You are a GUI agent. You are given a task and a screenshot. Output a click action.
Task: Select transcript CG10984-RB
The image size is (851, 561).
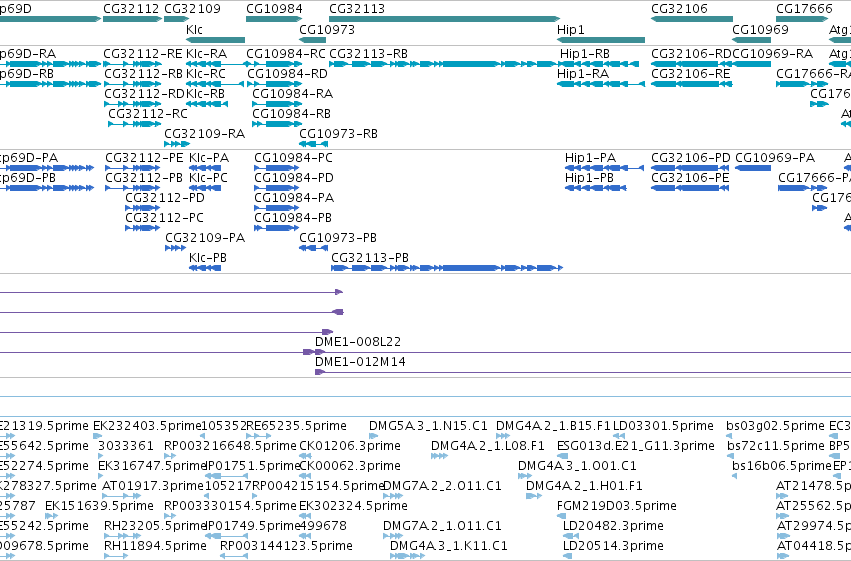[277, 124]
